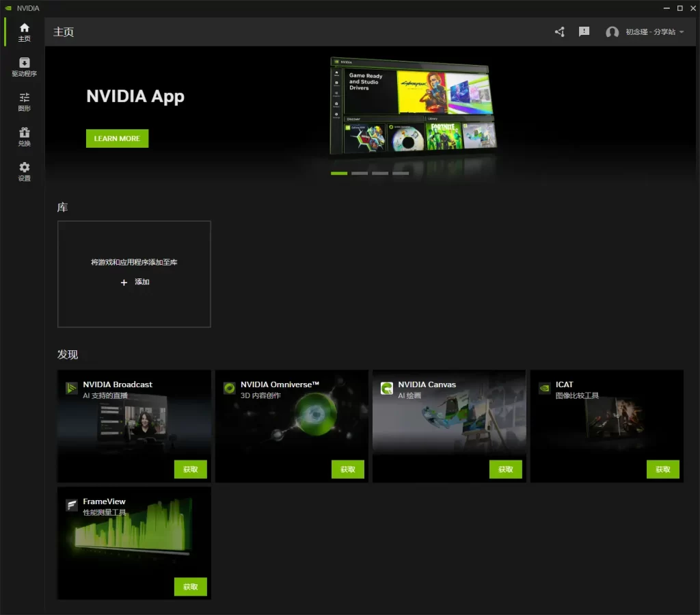Viewport: 700px width, 615px height.
Task: Click the NVIDIA Canvas card icon
Action: pyautogui.click(x=387, y=388)
